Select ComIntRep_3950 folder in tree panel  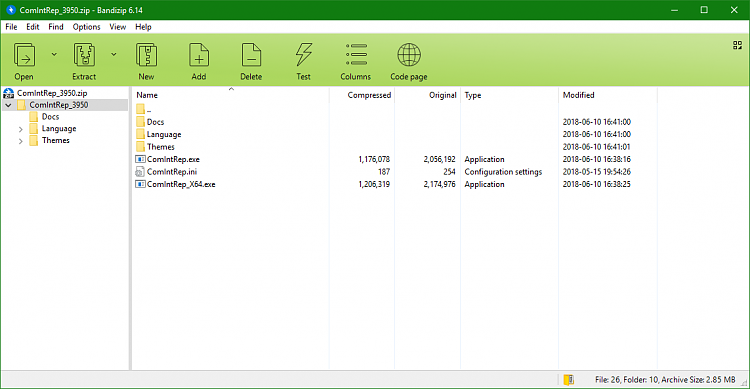(59, 105)
